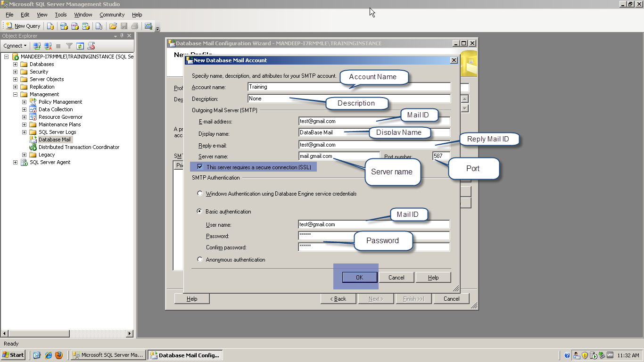Click the Stop square icon in Object Explorer

[x=58, y=46]
